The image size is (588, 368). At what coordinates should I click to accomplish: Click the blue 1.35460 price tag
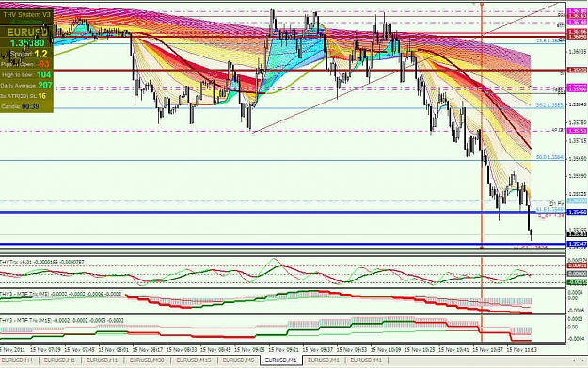(577, 213)
